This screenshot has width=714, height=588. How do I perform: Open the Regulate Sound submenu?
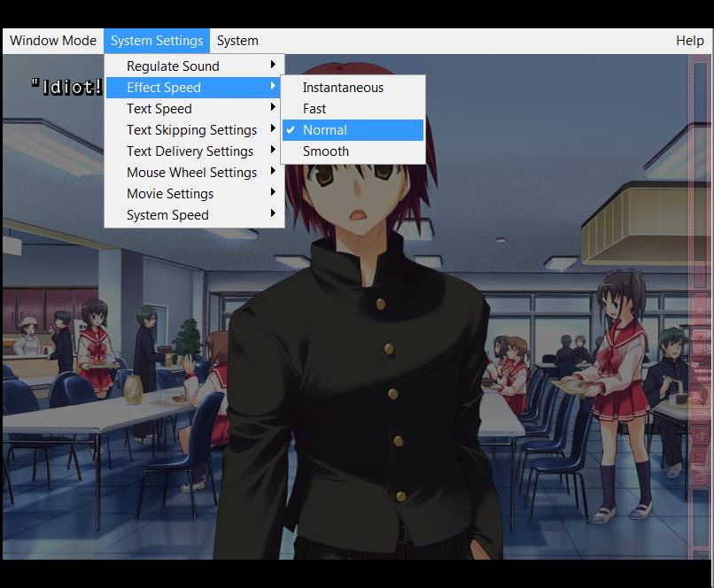pos(194,66)
